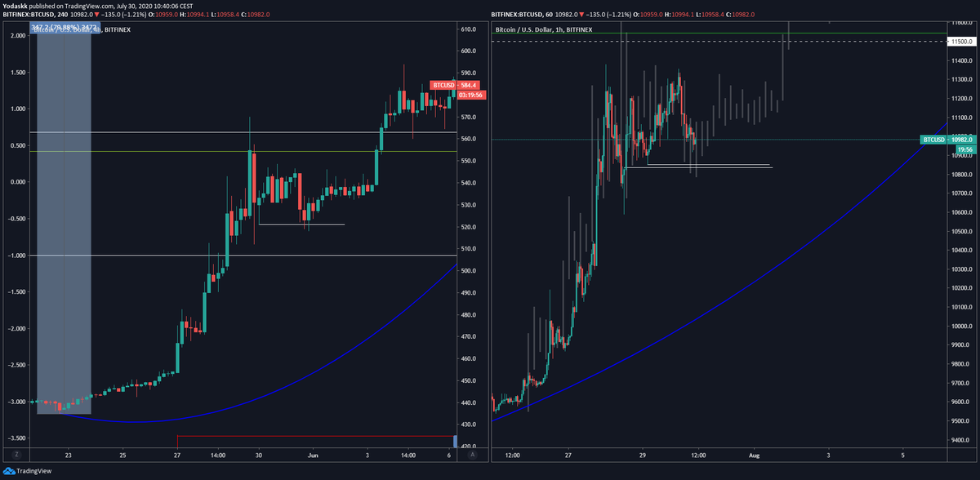Click the 30 date label on the time axis
The height and width of the screenshot is (480, 980).
[259, 456]
